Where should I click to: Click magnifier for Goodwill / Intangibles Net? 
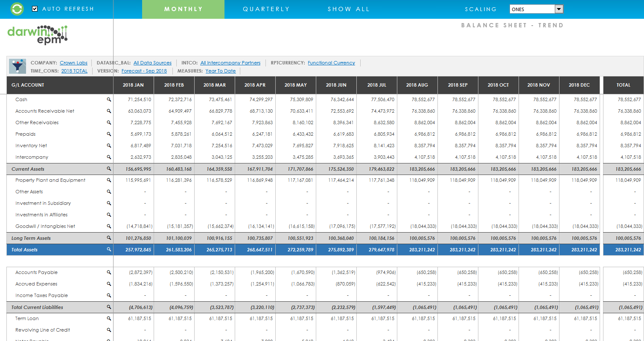109,226
